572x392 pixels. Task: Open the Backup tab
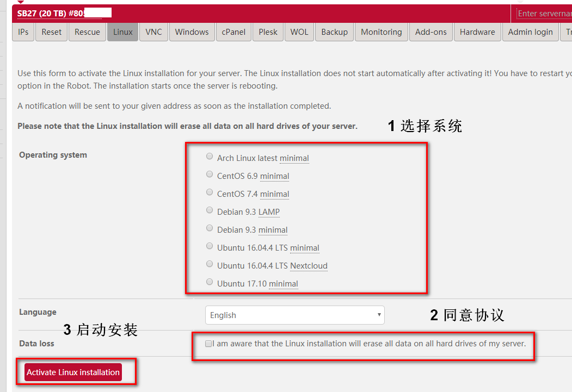(334, 32)
